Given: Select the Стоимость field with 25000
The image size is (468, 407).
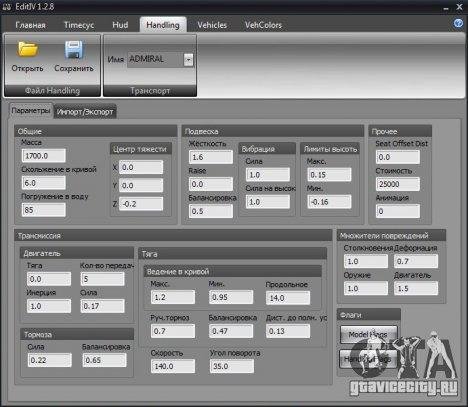Looking at the screenshot, I should click(x=398, y=184).
